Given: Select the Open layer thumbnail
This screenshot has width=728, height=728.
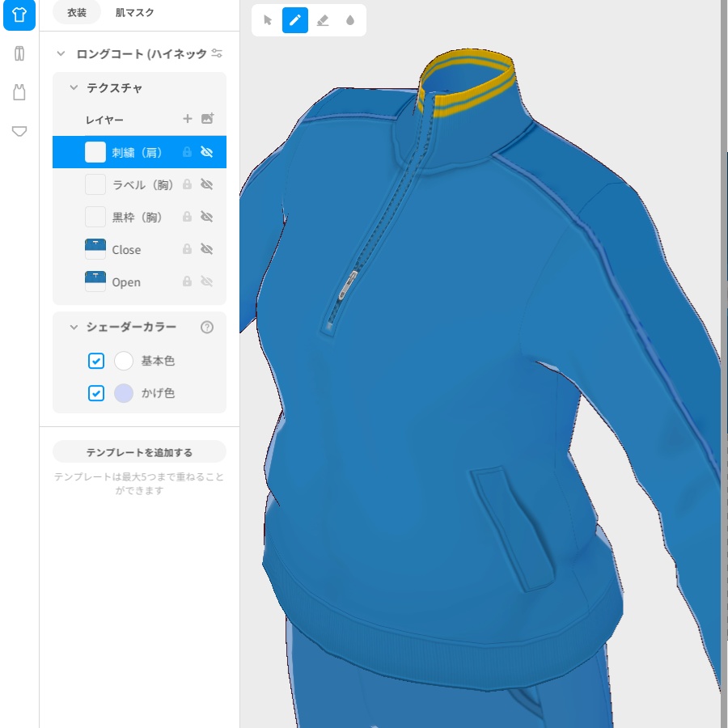Looking at the screenshot, I should coord(95,281).
